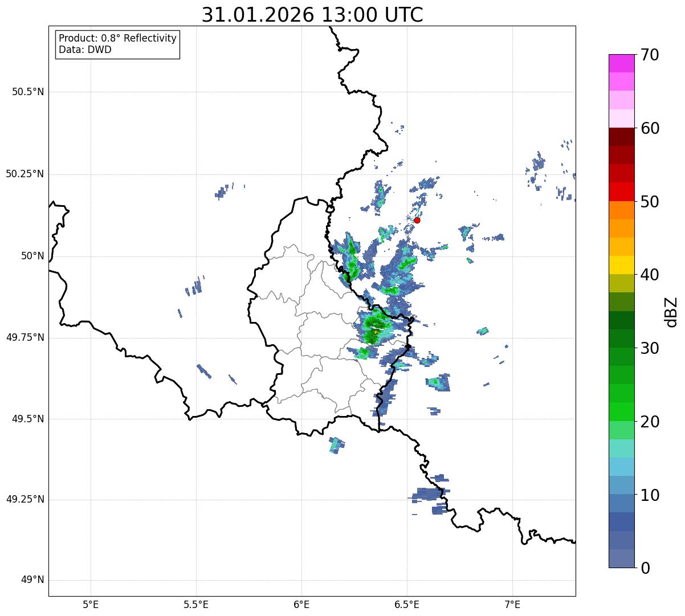
Task: Pick the yellow colorbar swatch above 40
Action: (x=621, y=265)
